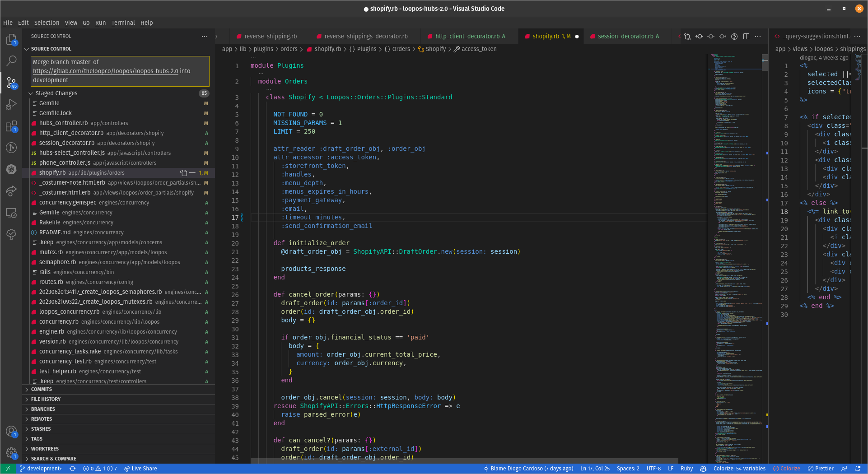
Task: Expand the Worktrees section
Action: [118, 449]
